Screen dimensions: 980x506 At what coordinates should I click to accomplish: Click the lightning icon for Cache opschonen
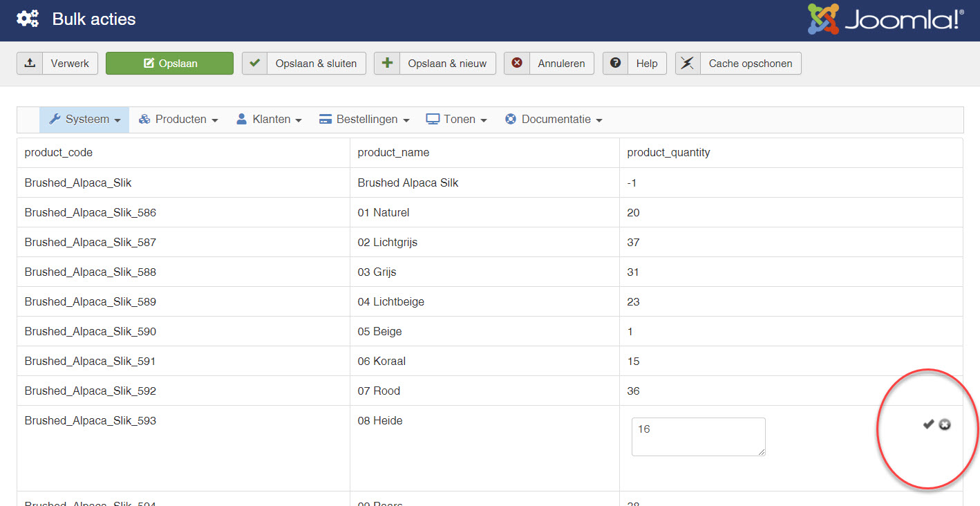687,64
